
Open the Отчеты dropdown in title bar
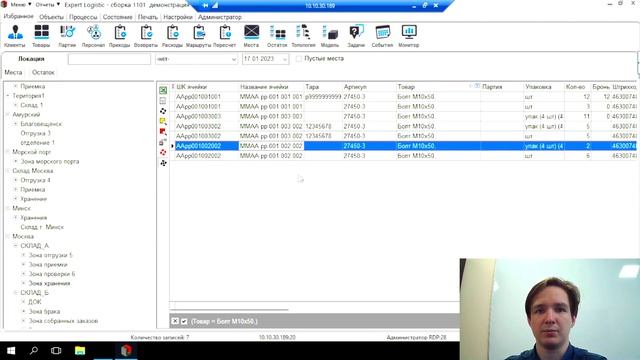tap(47, 4)
